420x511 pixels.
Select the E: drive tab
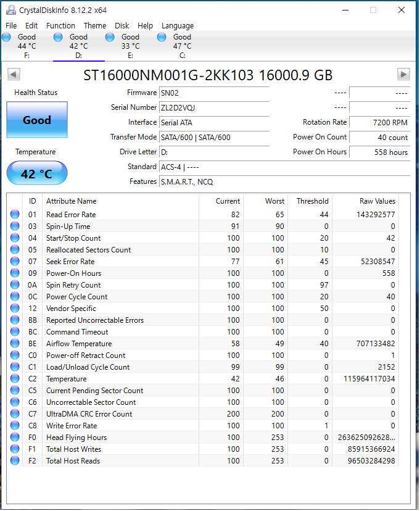pos(130,46)
